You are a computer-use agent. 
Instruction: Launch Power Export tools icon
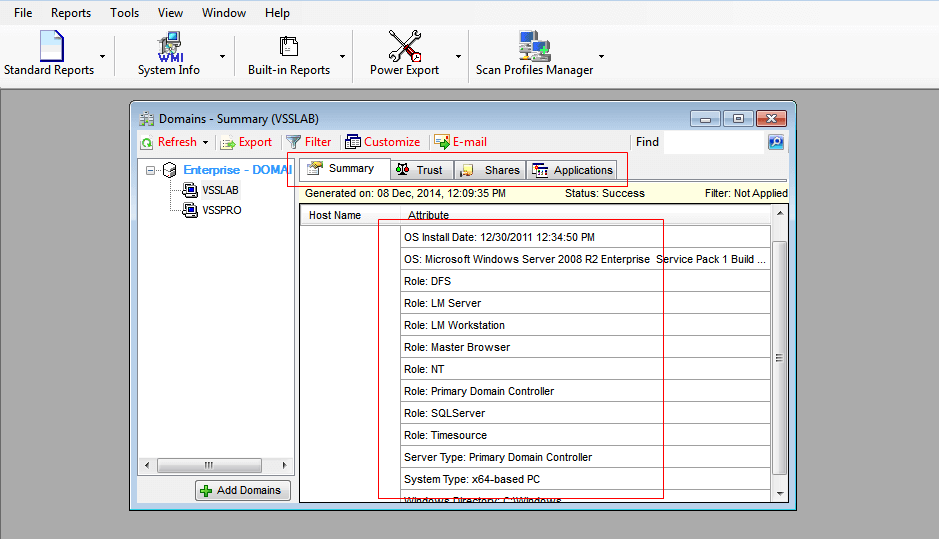click(405, 46)
